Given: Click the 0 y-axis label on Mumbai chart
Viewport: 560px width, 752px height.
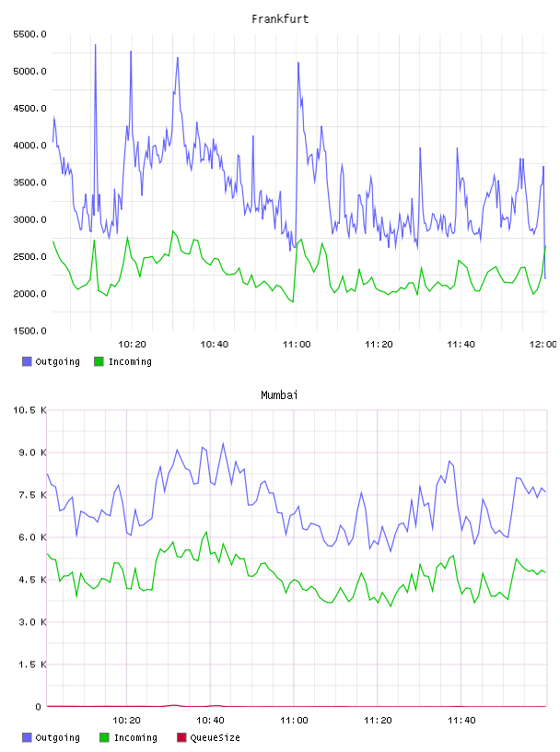Looking at the screenshot, I should click(38, 707).
